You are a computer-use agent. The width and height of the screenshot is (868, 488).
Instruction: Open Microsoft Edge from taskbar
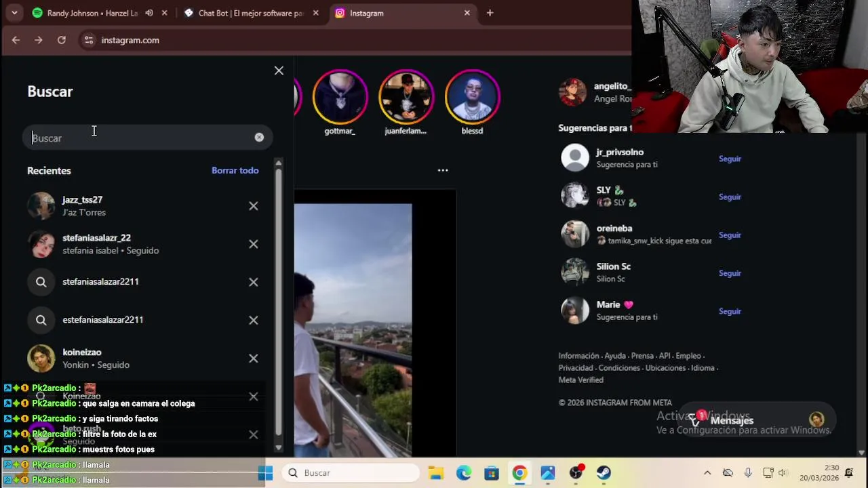click(464, 473)
